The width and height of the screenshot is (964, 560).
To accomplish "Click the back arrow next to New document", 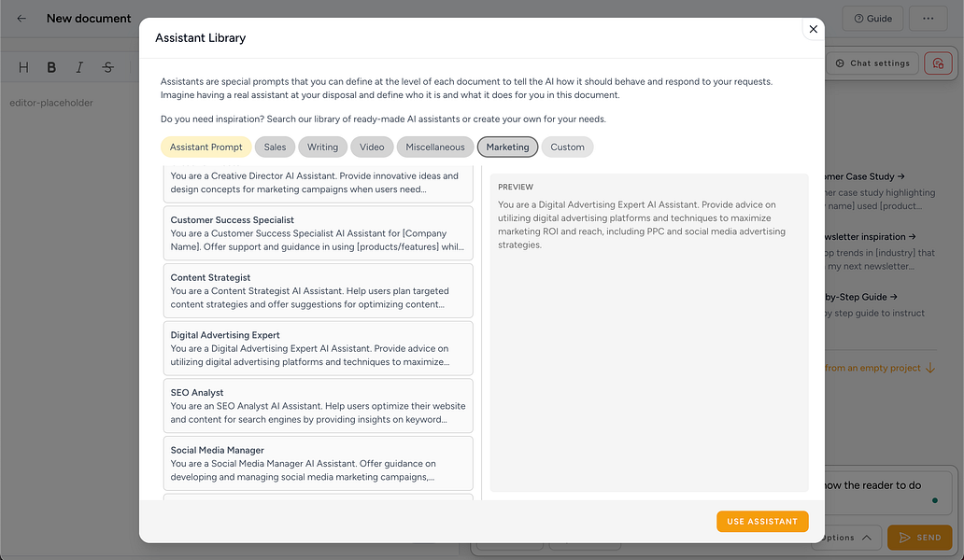I will pos(21,18).
